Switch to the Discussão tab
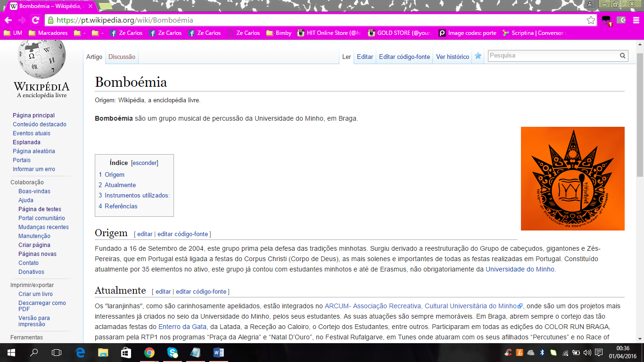Screen dimensions: 644x362 tap(122, 57)
